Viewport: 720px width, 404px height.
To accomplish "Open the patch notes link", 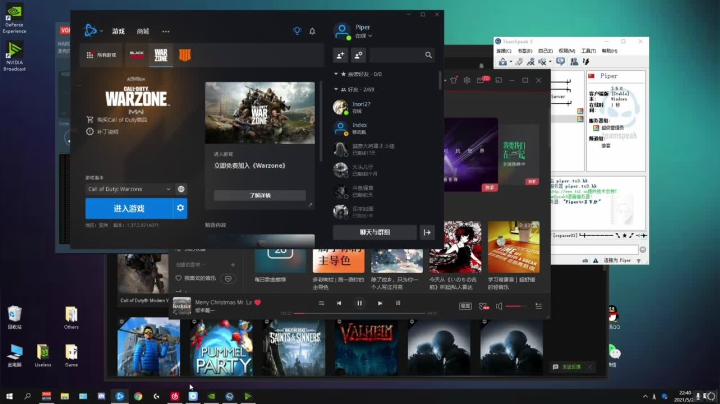I will point(102,132).
